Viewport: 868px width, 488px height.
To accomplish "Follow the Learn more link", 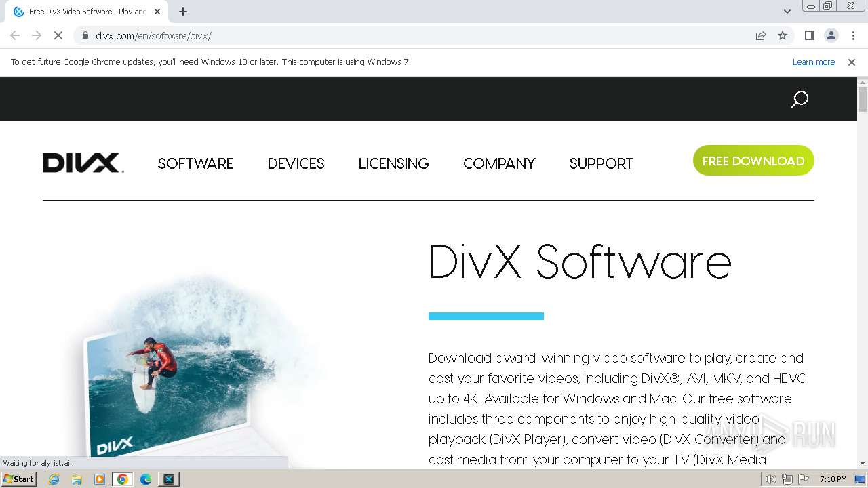I will coord(814,62).
